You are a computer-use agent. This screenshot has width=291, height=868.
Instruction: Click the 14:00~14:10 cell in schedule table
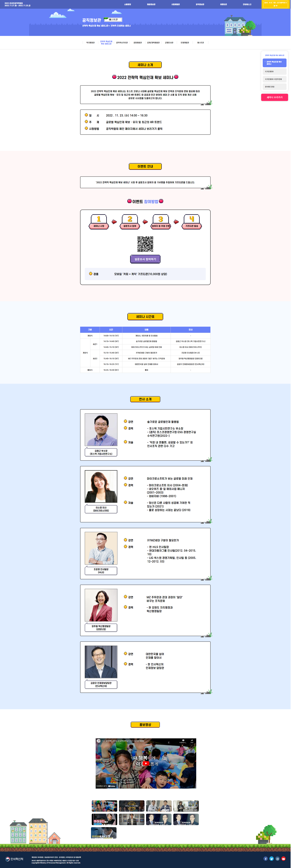[x=111, y=336]
